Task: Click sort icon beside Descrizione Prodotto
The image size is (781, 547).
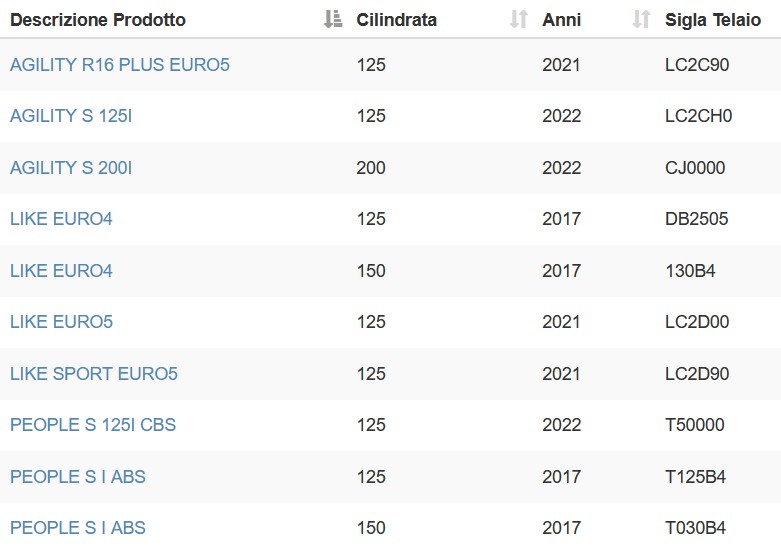Action: (x=333, y=19)
